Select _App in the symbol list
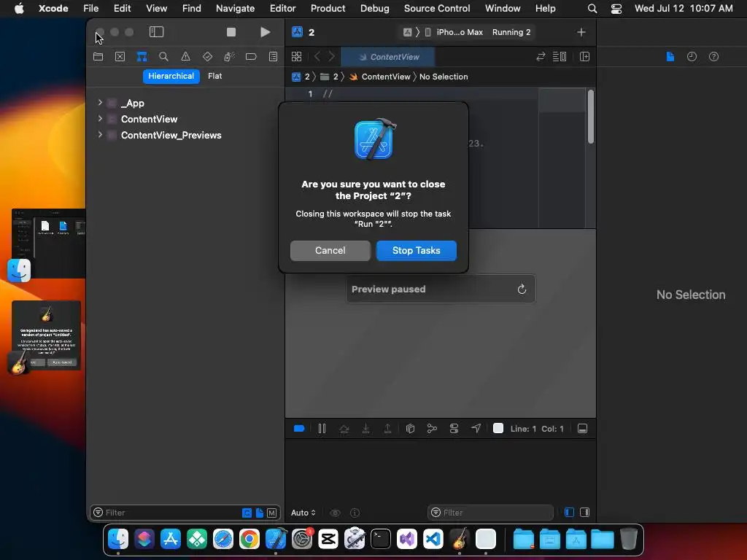 coord(133,104)
